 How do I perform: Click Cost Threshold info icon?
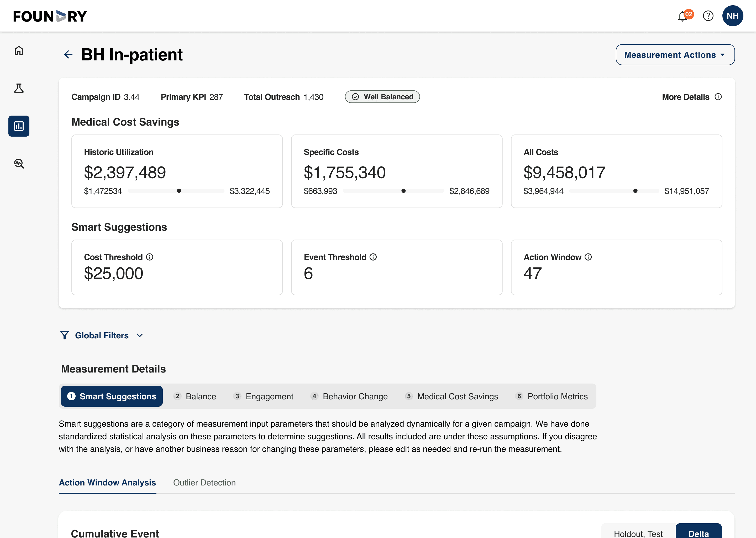150,257
